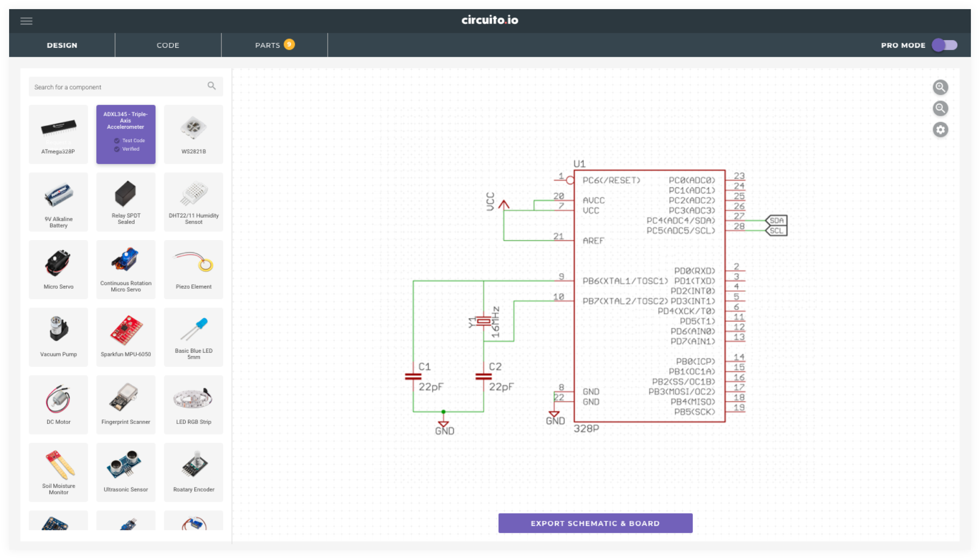
Task: Zoom in on the schematic canvas
Action: click(x=940, y=88)
